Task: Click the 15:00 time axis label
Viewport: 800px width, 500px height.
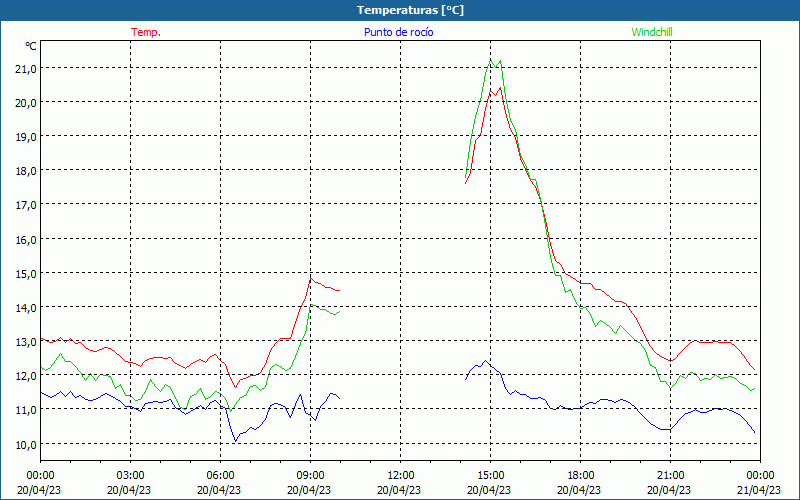Action: [490, 476]
